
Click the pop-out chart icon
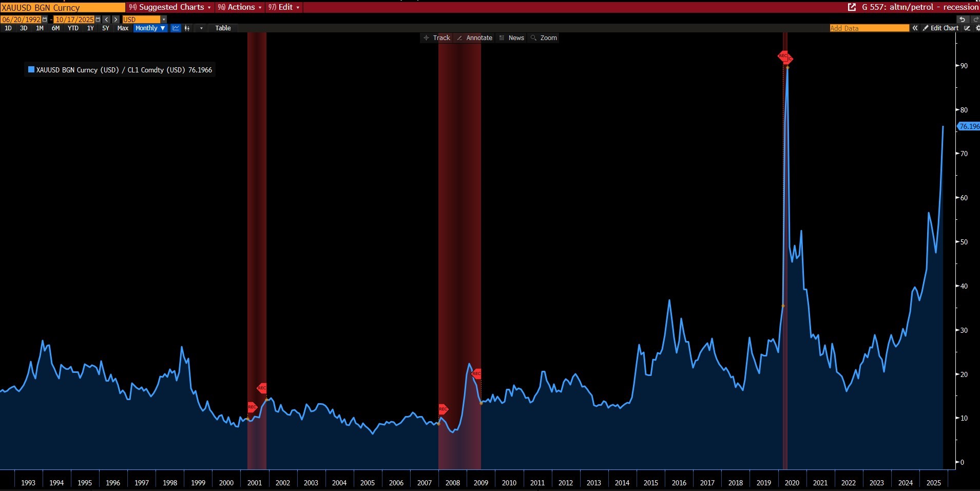coord(852,7)
